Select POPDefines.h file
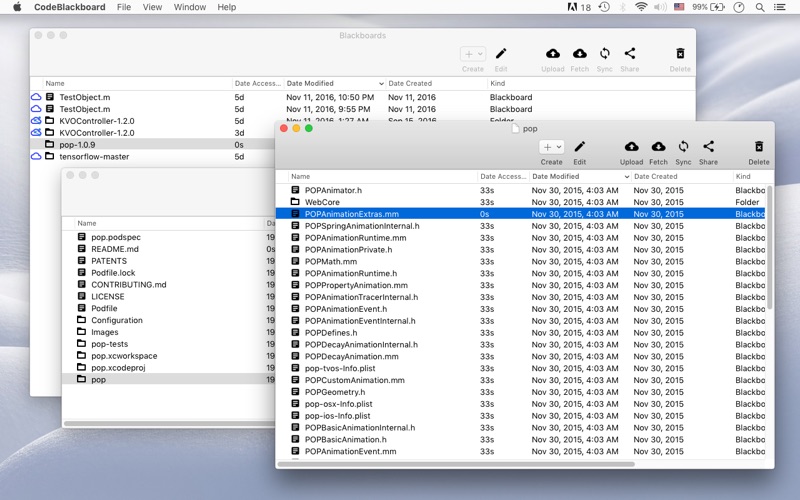Screen dimensions: 800x500 [x=520, y=333]
